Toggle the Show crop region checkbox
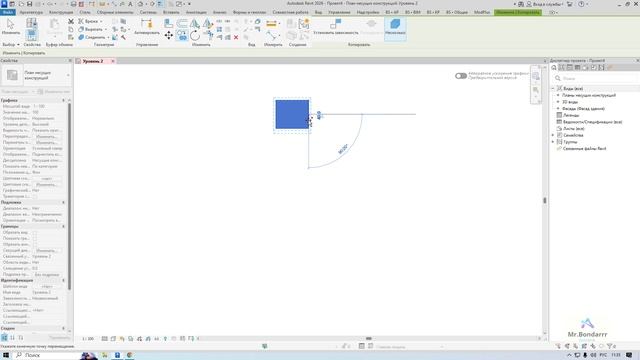This screenshot has width=640, height=360. click(35, 238)
